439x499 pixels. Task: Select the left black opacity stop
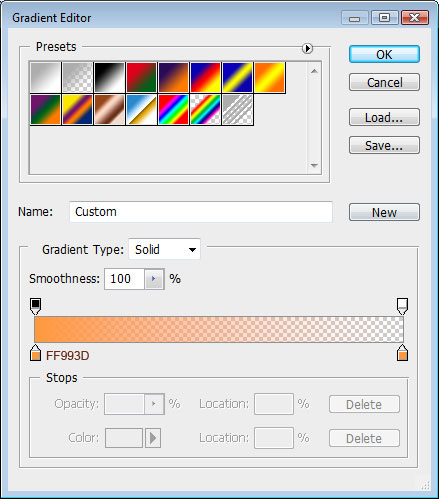(35, 306)
